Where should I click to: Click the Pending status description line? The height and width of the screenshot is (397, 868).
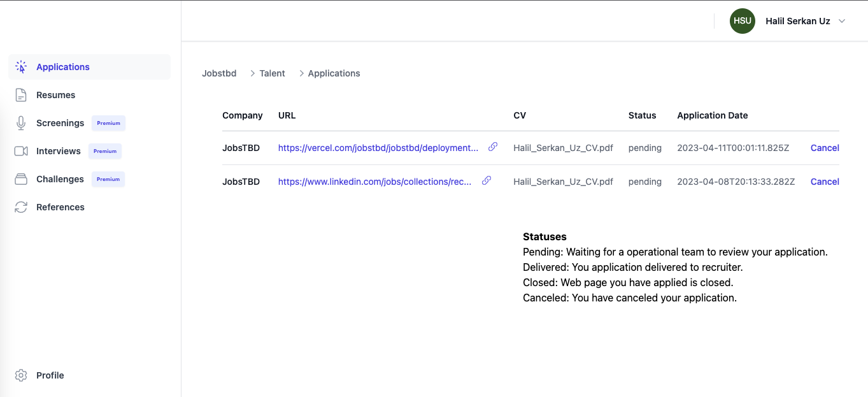click(x=675, y=252)
